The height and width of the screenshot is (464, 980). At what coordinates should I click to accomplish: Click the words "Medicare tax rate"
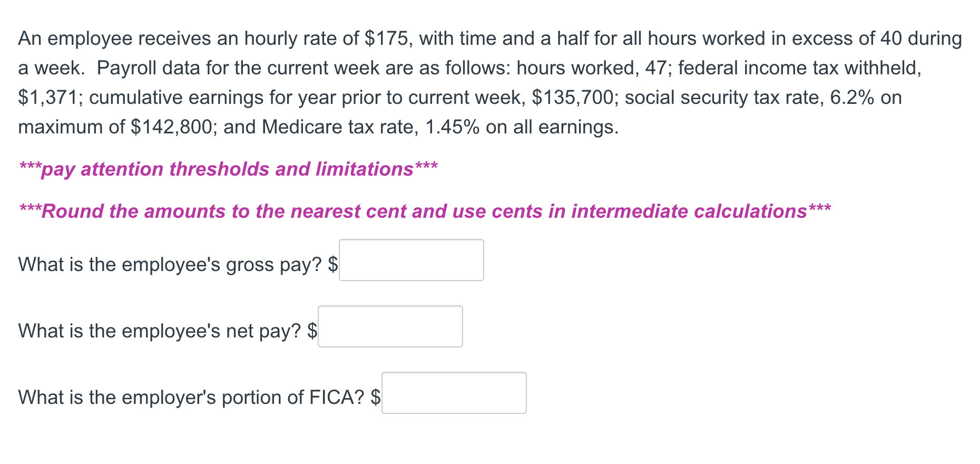(x=337, y=127)
